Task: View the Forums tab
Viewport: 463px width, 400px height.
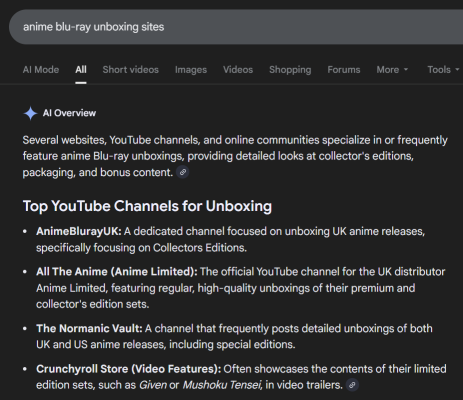Action: [x=344, y=70]
